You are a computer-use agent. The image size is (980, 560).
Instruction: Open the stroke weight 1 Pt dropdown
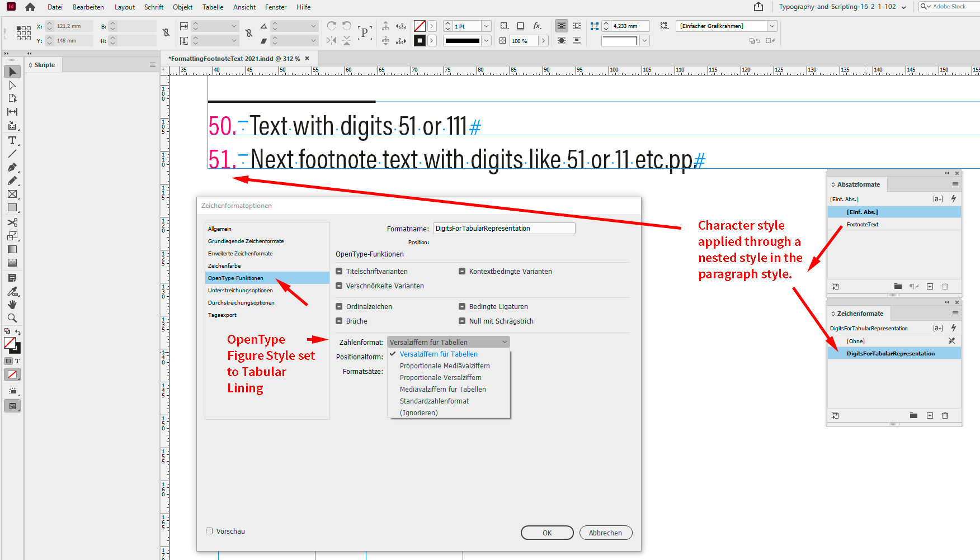[x=486, y=26]
